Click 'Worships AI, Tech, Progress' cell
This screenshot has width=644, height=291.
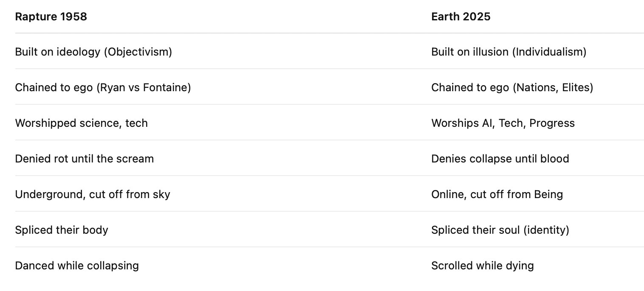pos(503,123)
